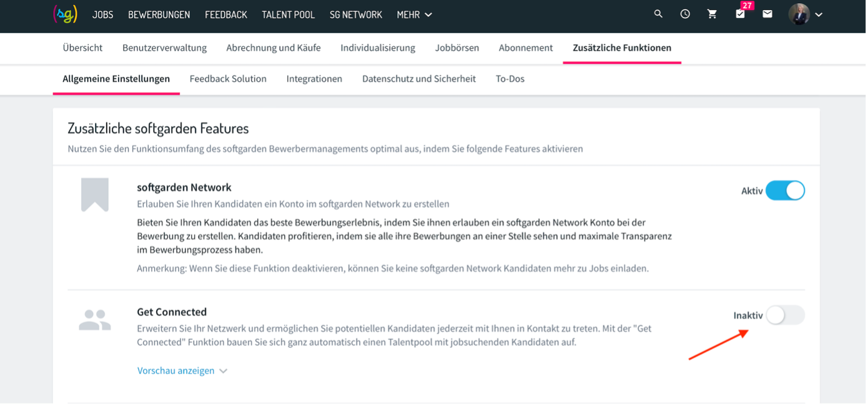Expand the MEHR dropdown menu
Viewport: 868px width, 406px height.
point(415,14)
